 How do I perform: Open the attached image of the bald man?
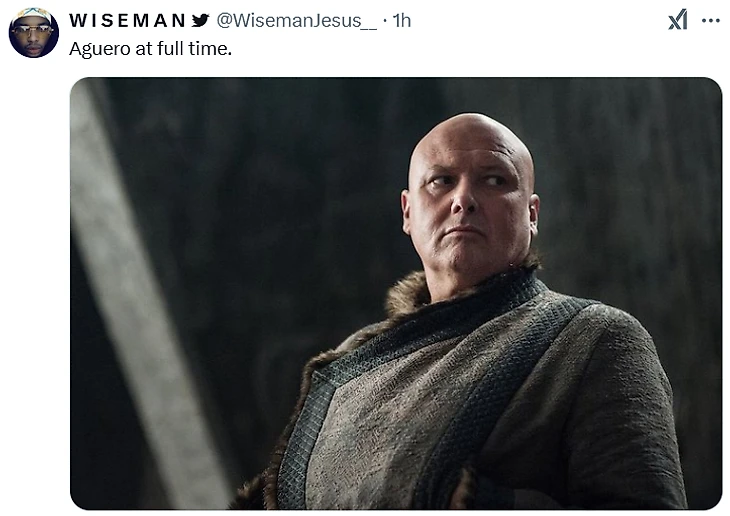click(x=396, y=293)
